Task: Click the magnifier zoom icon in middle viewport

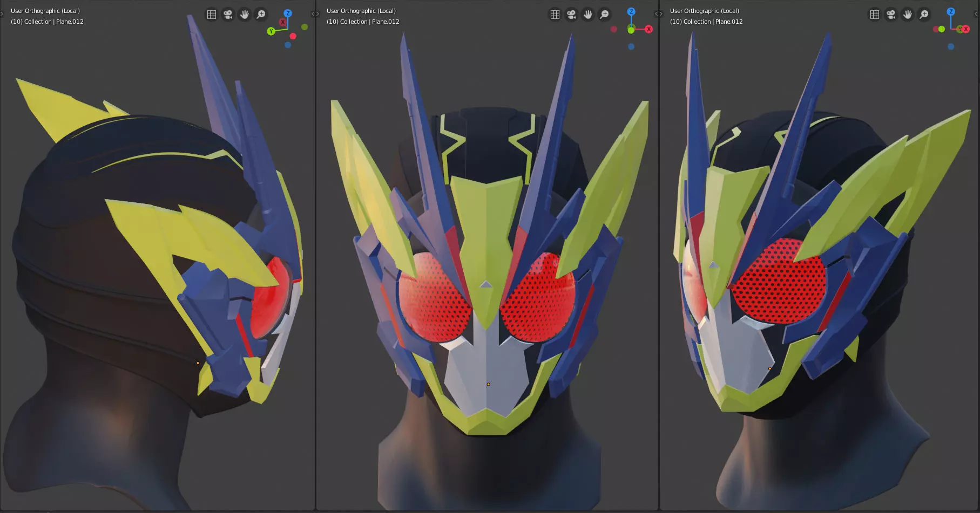Action: [605, 15]
